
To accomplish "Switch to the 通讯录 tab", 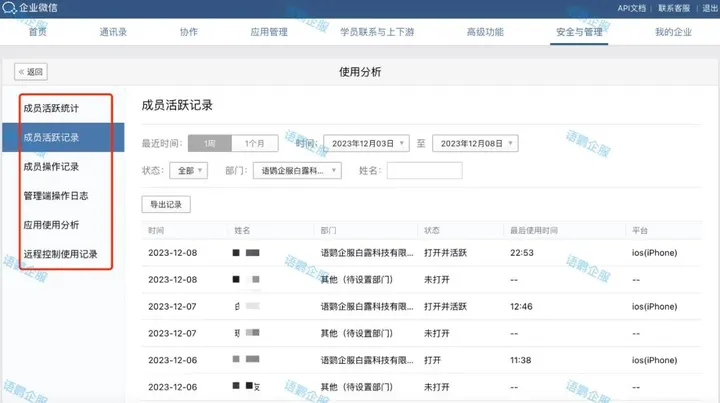I will click(113, 32).
